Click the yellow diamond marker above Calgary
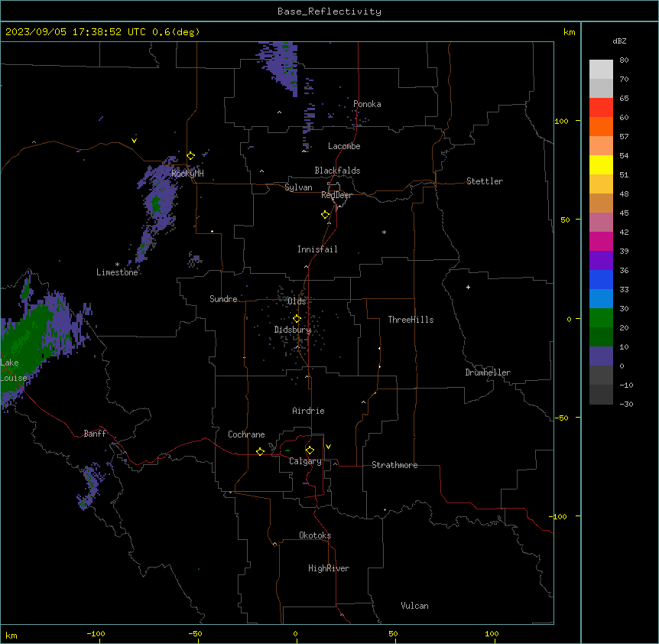Viewport: 659px width, 644px height. click(x=310, y=450)
